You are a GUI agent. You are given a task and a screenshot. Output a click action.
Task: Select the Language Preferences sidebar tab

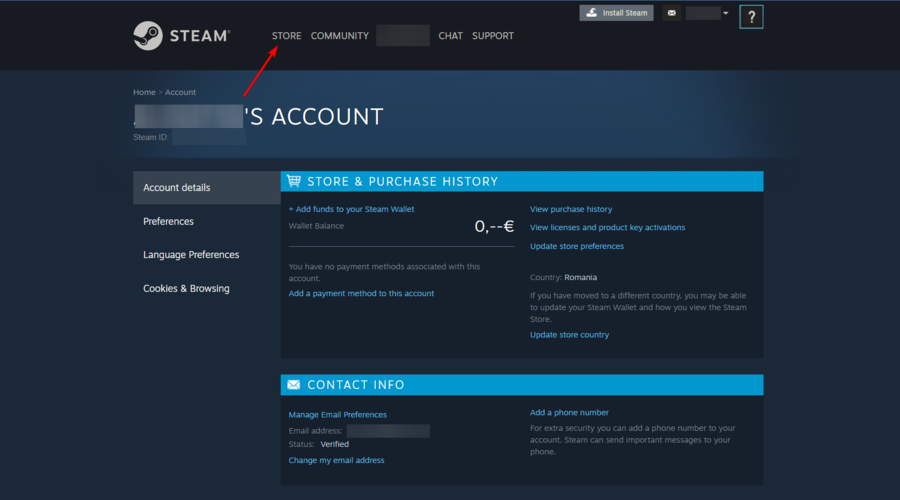[207, 254]
